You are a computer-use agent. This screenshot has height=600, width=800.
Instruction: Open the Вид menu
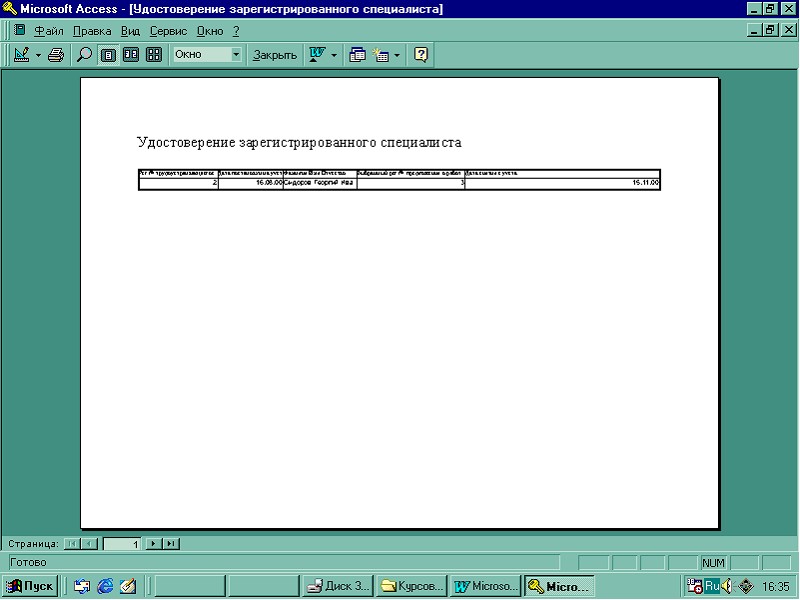coord(130,31)
